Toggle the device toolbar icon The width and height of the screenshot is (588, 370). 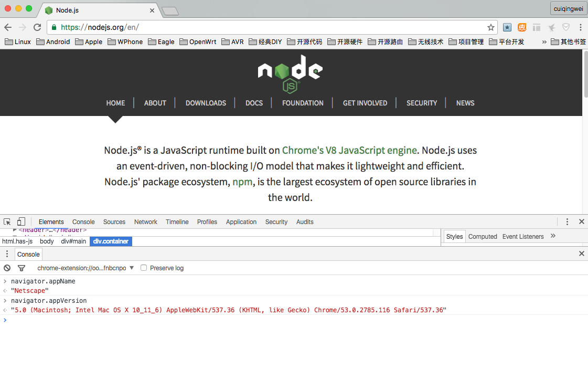[21, 221]
